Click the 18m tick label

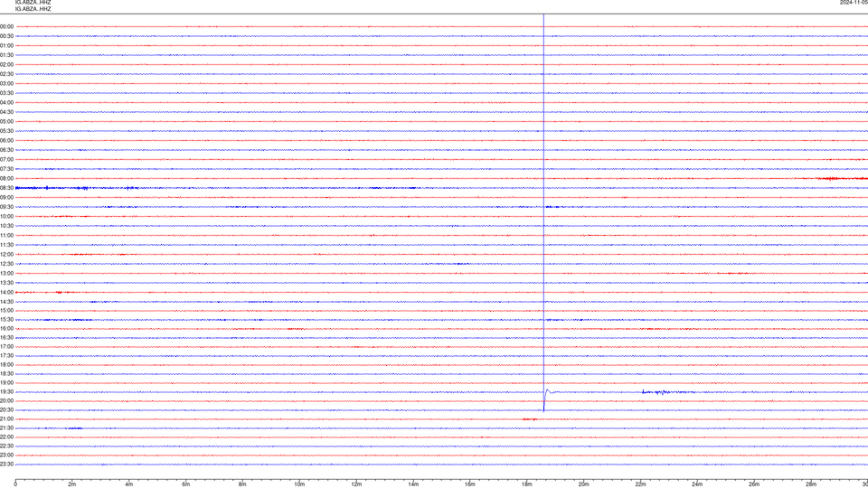(x=526, y=484)
